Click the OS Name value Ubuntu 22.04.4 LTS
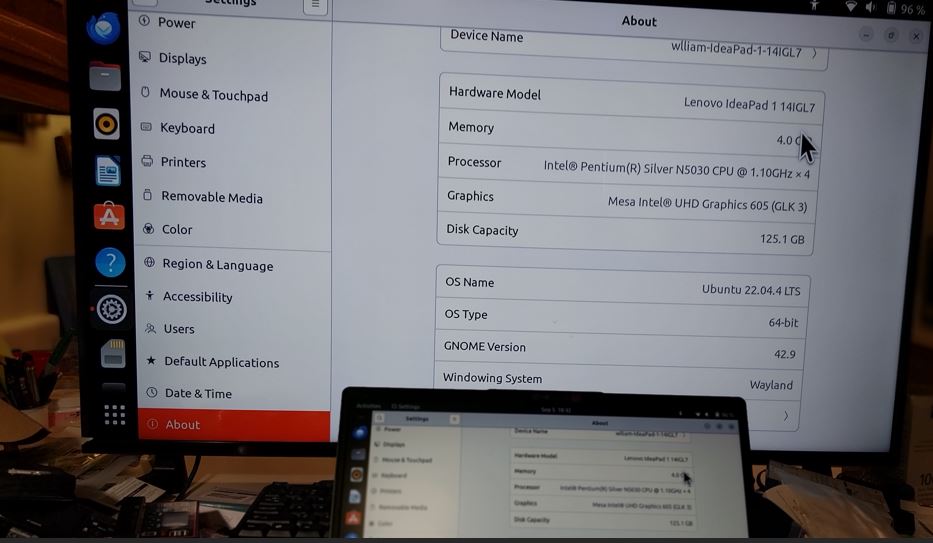Image resolution: width=933 pixels, height=543 pixels. point(751,290)
